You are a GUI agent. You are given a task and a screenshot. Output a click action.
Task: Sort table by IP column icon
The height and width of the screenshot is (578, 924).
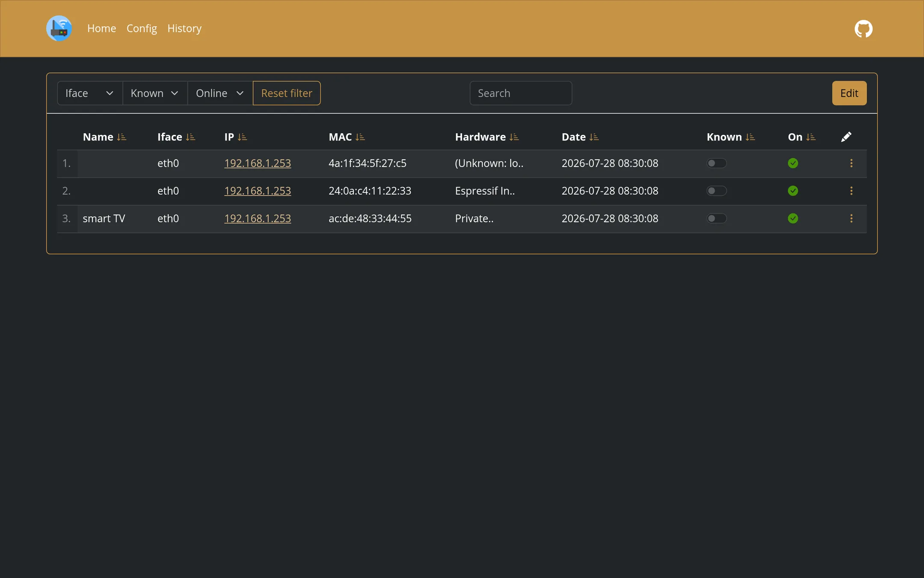point(242,137)
